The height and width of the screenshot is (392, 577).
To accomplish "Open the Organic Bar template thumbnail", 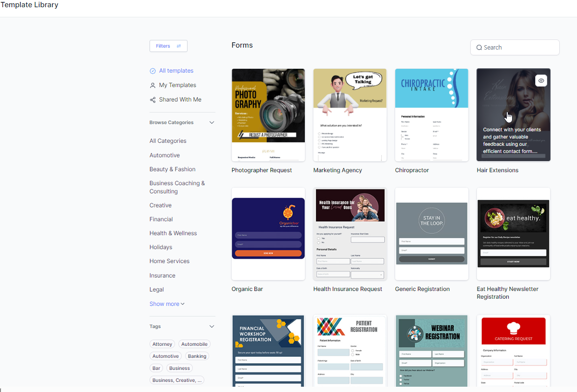I will coord(268,234).
